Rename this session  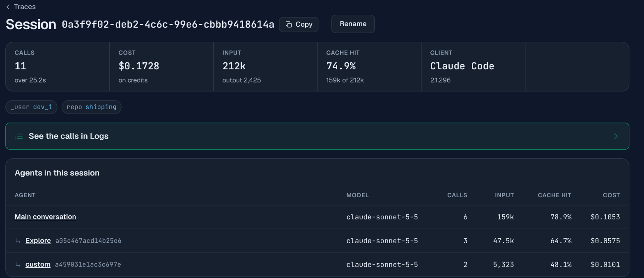[x=353, y=24]
